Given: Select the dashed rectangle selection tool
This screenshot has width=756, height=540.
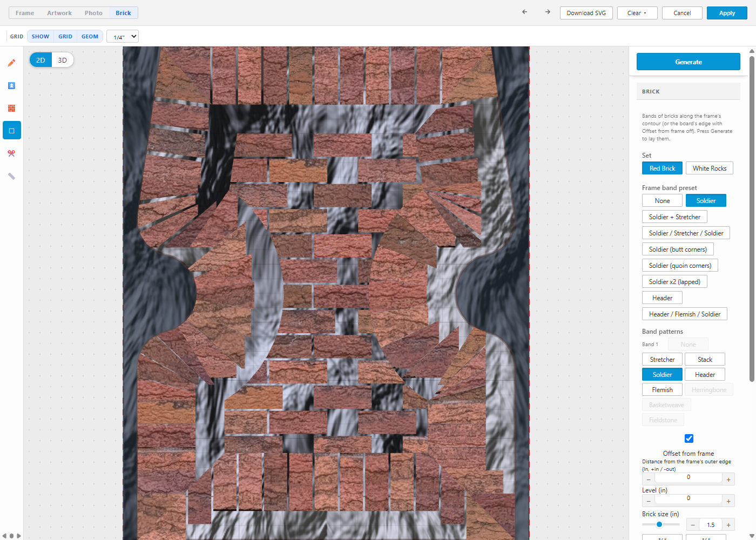Looking at the screenshot, I should (x=11, y=131).
